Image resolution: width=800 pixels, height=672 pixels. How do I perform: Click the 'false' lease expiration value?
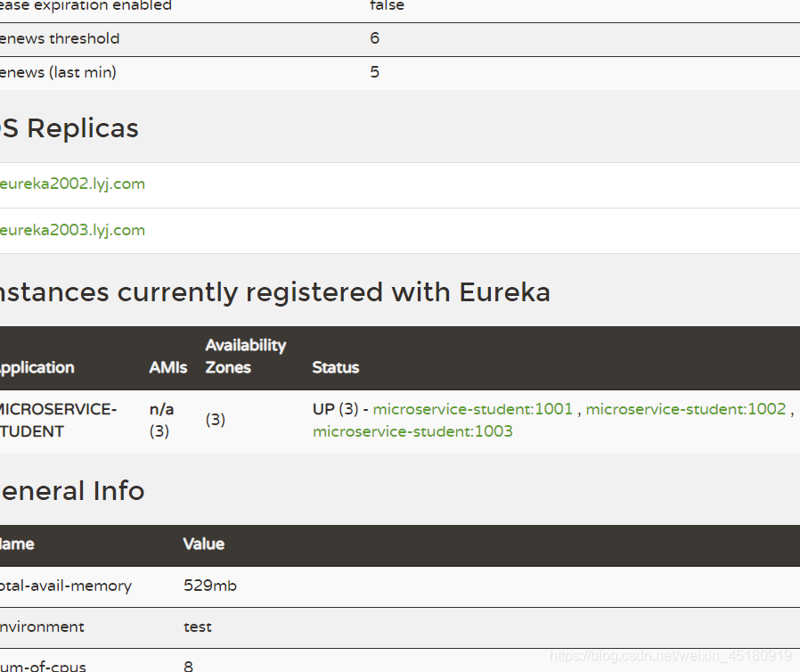(387, 5)
